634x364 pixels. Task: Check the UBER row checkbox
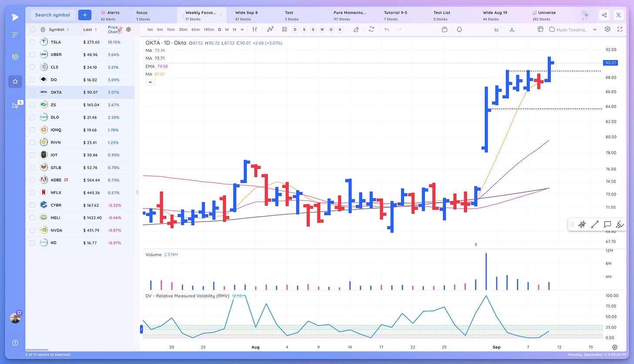pyautogui.click(x=32, y=54)
